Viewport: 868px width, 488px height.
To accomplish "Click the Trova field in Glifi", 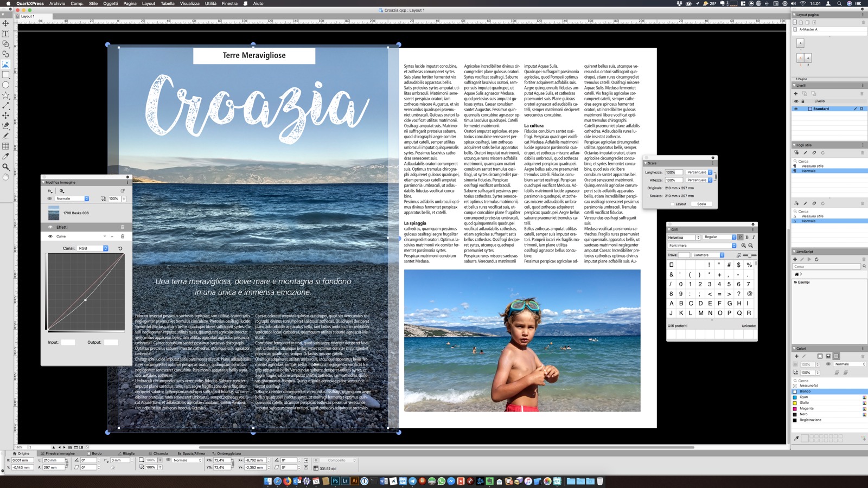I will (x=684, y=255).
